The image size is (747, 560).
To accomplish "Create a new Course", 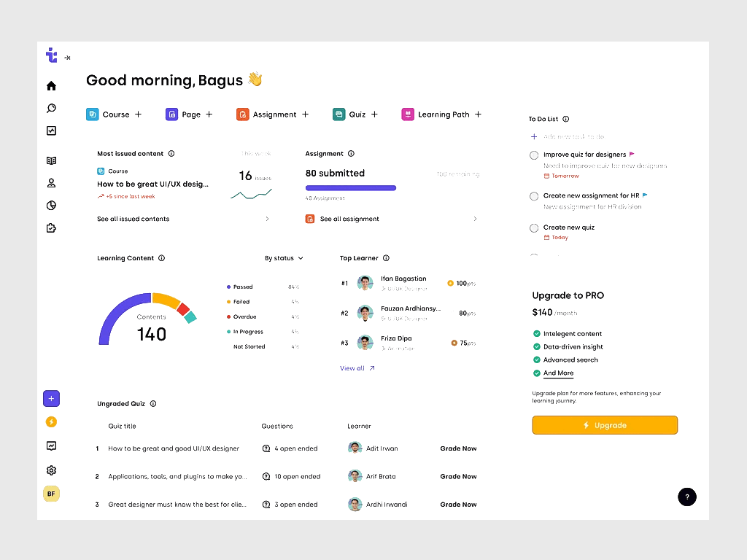I will (x=139, y=114).
